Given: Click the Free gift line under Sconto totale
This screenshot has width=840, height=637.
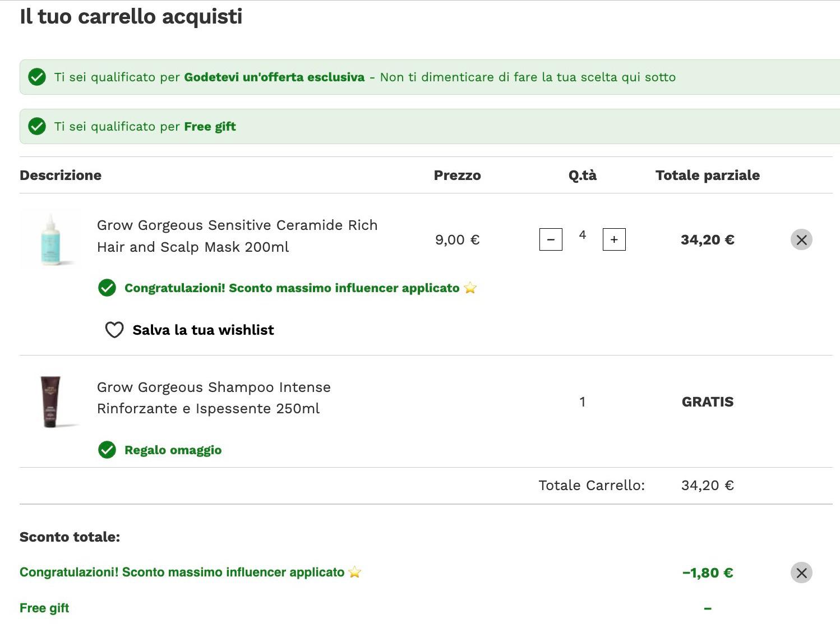Looking at the screenshot, I should [44, 608].
